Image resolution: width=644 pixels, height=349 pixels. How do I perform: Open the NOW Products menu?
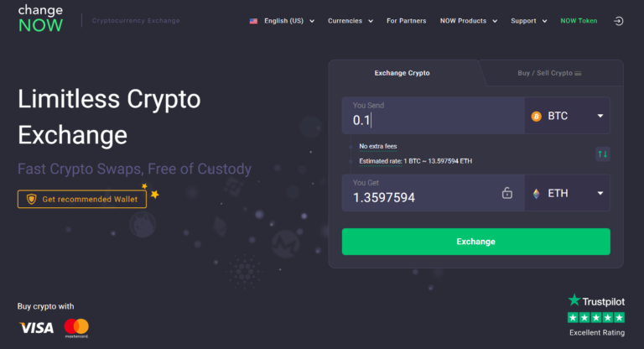click(468, 21)
